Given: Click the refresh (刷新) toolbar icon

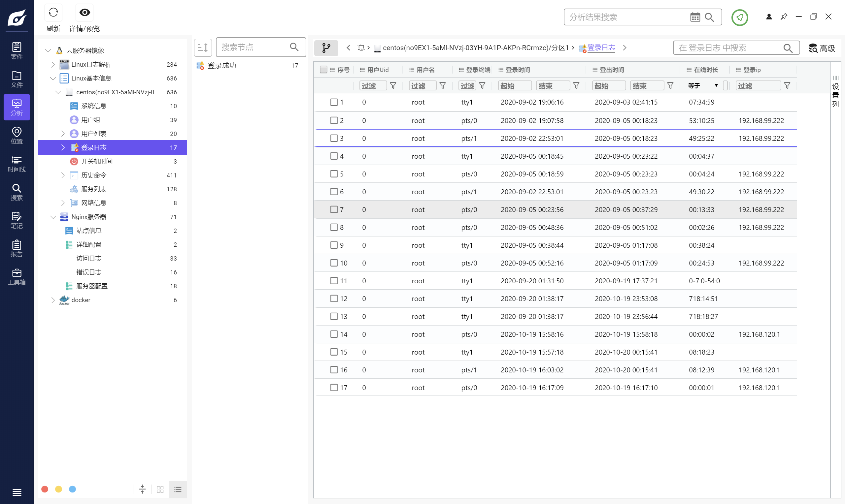Looking at the screenshot, I should tap(53, 13).
